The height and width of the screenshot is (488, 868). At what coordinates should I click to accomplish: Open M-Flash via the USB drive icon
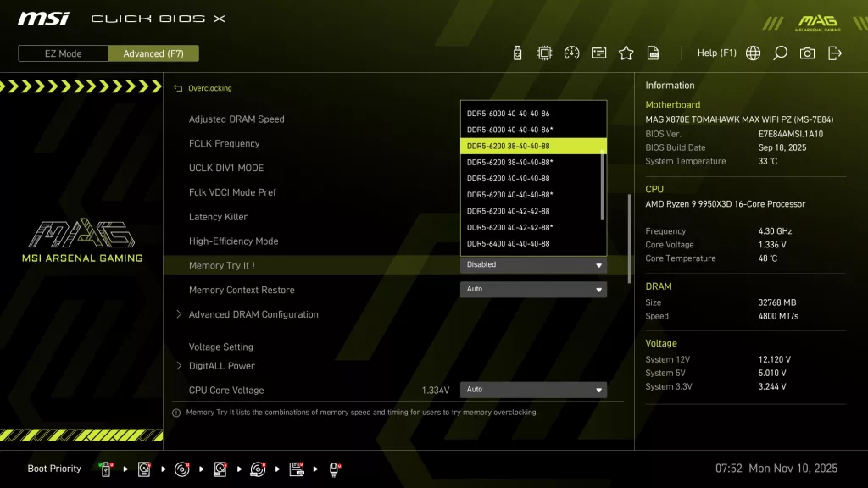tap(517, 52)
